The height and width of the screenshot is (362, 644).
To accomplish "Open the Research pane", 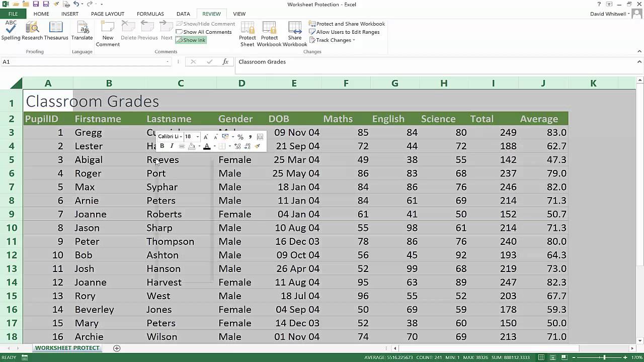I will coord(32,31).
